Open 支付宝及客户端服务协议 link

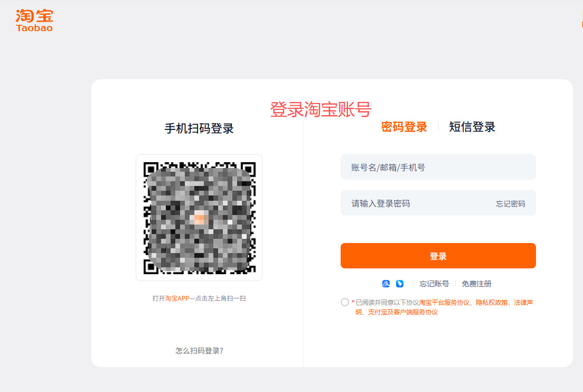click(x=403, y=312)
